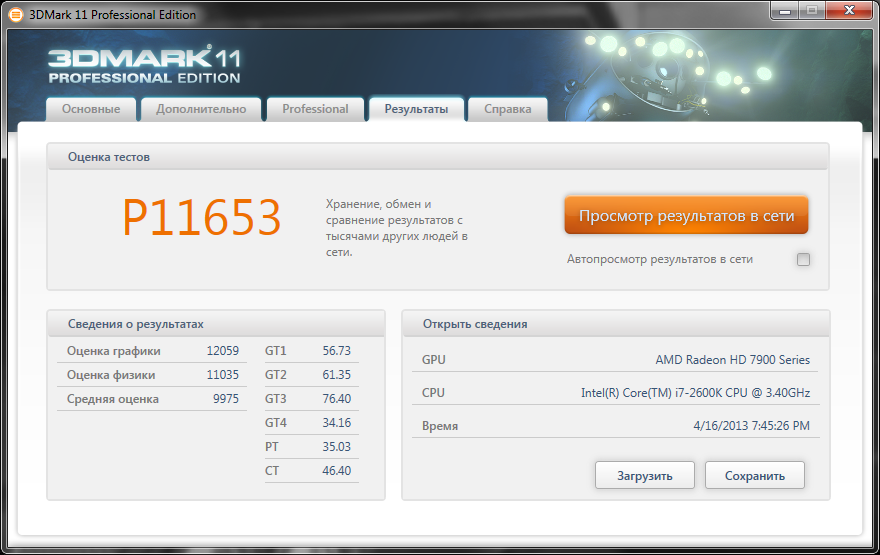The width and height of the screenshot is (880, 555).
Task: Click the GT3 label
Action: click(276, 399)
